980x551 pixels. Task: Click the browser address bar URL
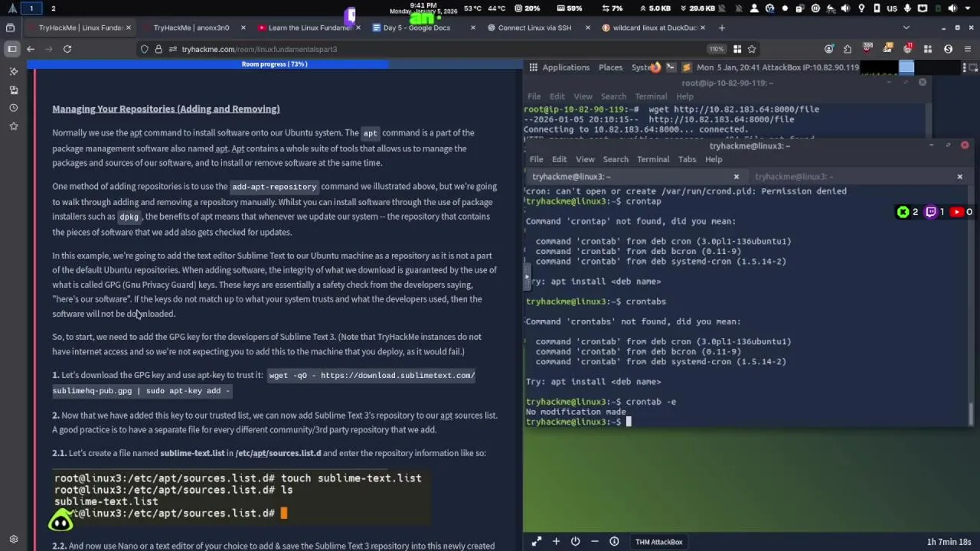260,49
